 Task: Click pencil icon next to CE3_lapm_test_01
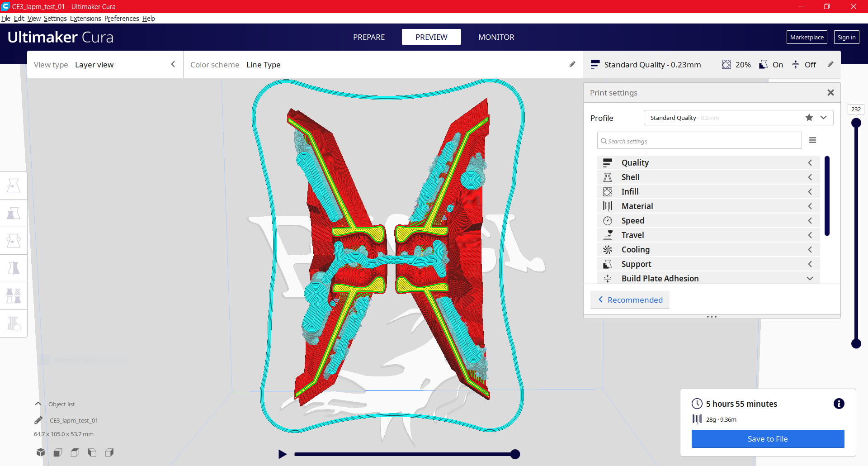[x=38, y=420]
